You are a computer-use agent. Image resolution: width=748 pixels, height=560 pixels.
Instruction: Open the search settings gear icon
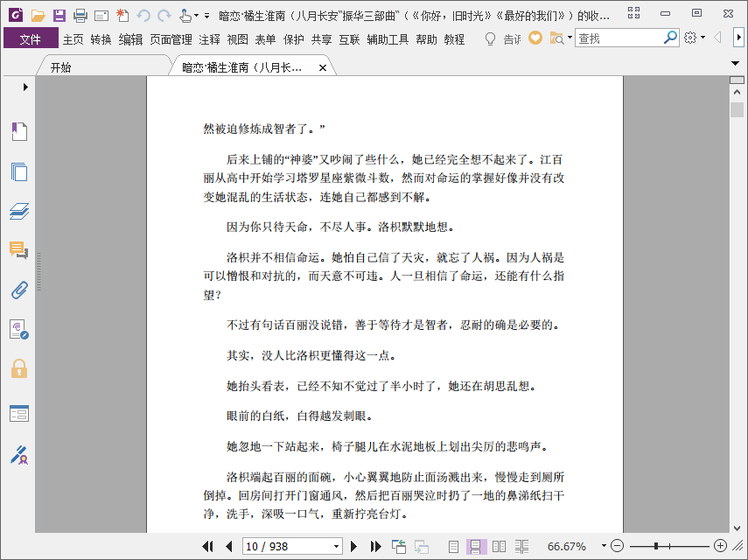point(690,38)
